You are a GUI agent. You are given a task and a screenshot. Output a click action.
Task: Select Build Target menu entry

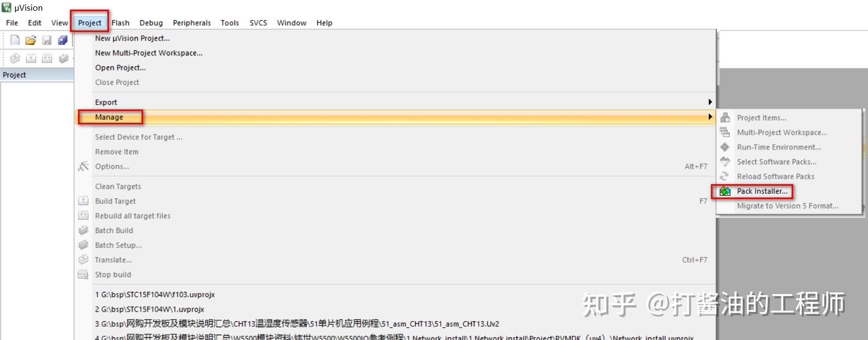(395, 201)
